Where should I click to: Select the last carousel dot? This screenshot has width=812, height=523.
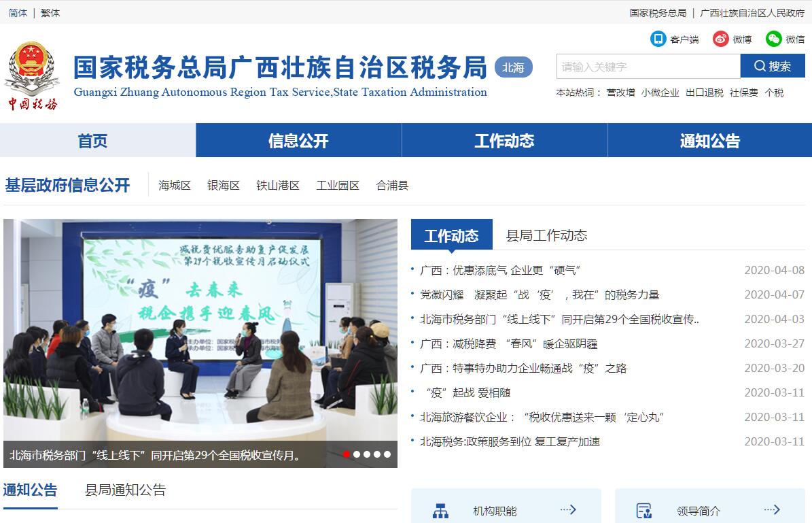point(387,454)
